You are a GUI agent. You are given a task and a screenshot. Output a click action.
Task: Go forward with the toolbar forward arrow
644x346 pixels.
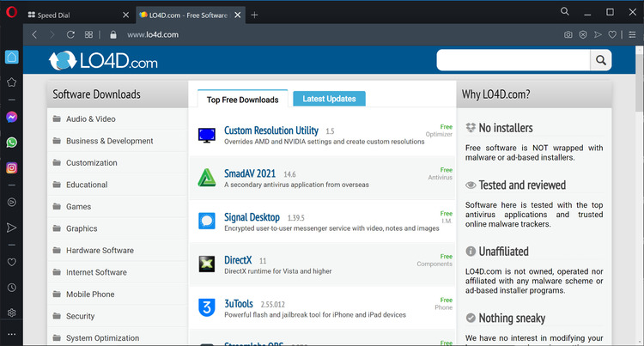(52, 35)
